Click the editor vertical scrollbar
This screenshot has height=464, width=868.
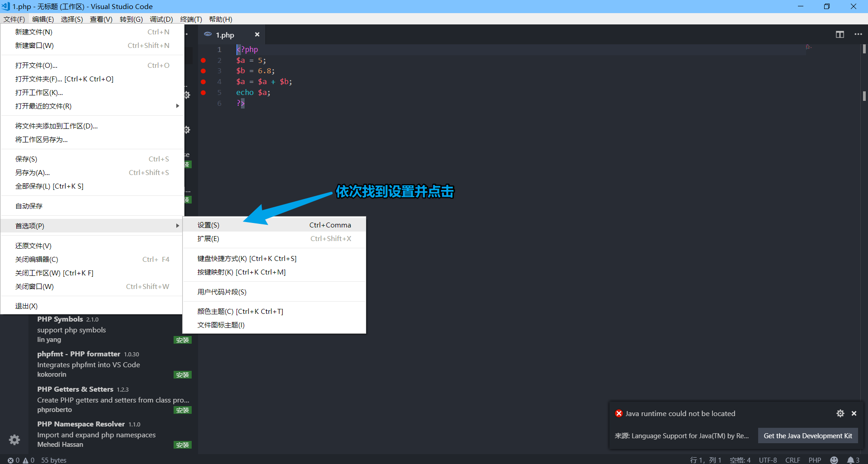(864, 249)
